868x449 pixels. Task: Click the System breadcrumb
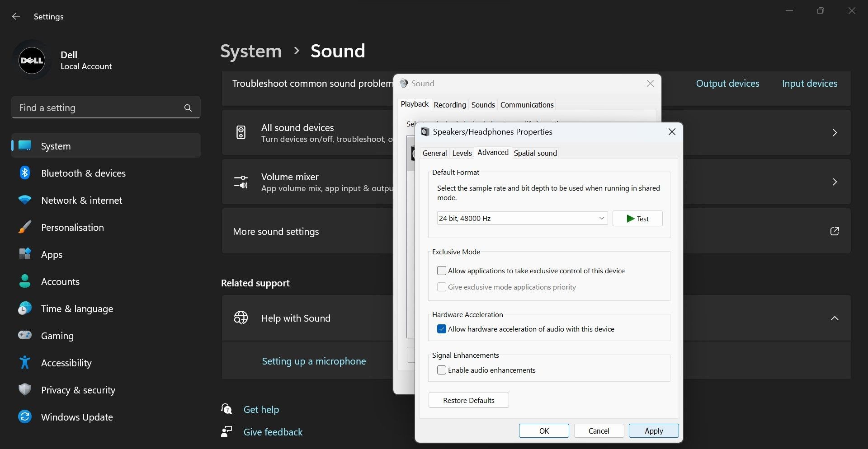coord(251,51)
